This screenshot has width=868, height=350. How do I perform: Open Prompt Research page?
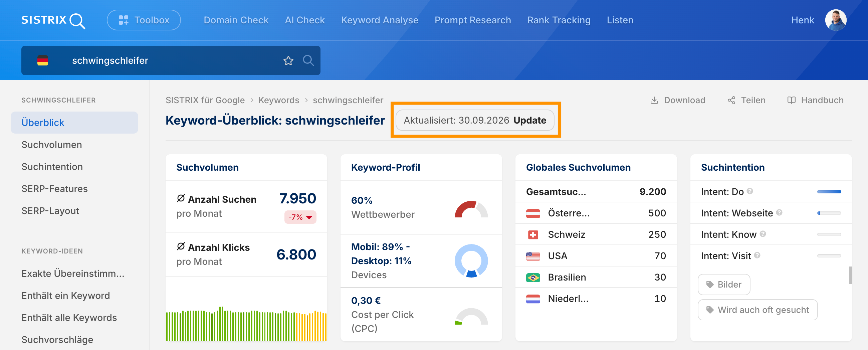click(472, 20)
